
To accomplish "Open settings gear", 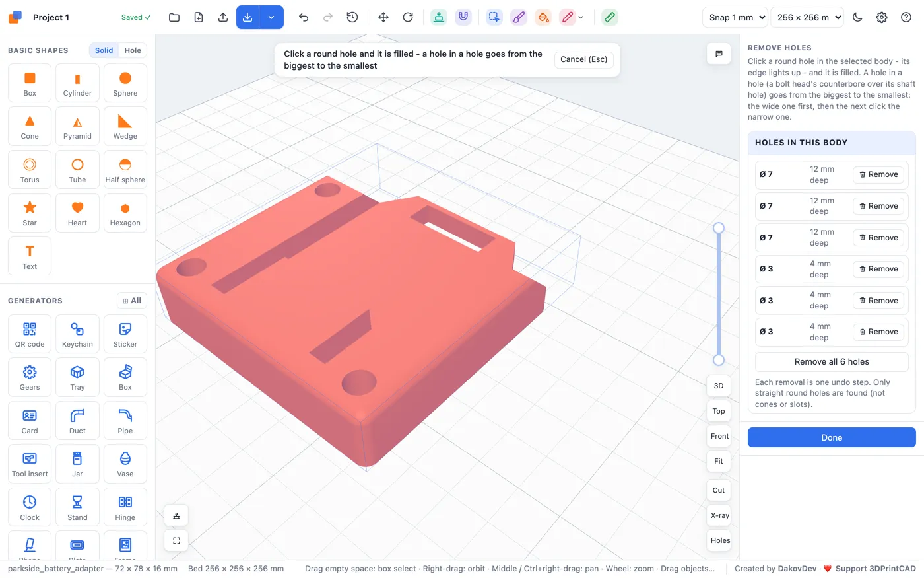I will pyautogui.click(x=882, y=17).
